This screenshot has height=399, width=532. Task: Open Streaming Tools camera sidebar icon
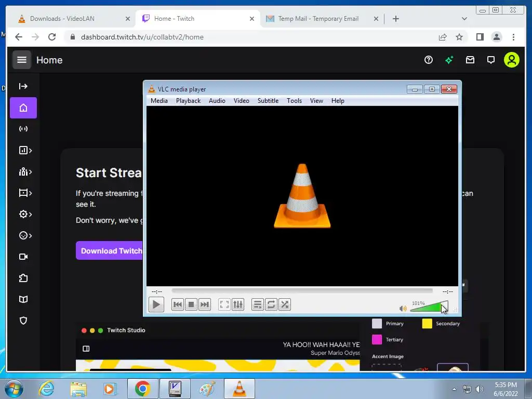click(x=23, y=257)
